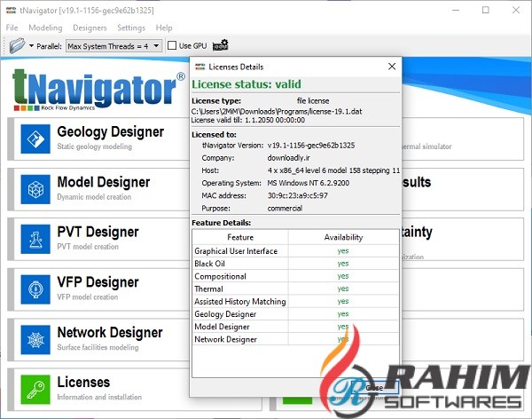Open Network Designer web icon
This screenshot has width=532, height=419.
(35, 339)
